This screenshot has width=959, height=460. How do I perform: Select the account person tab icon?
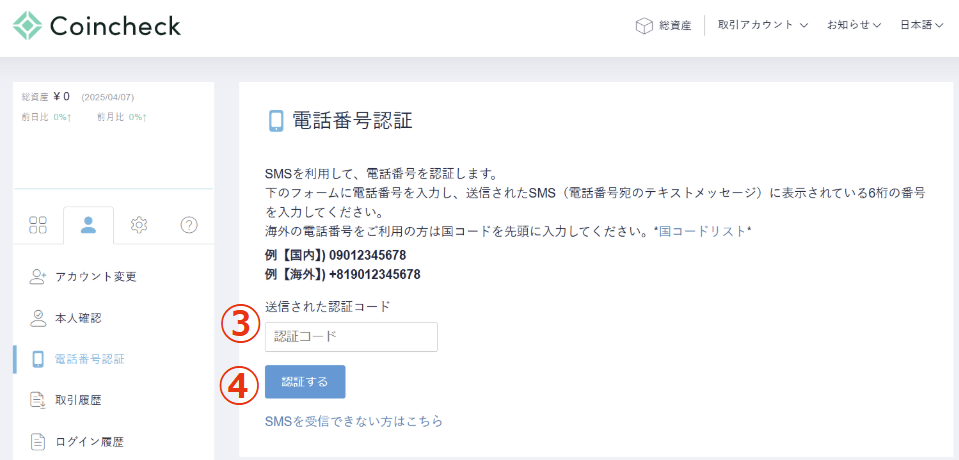(88, 225)
